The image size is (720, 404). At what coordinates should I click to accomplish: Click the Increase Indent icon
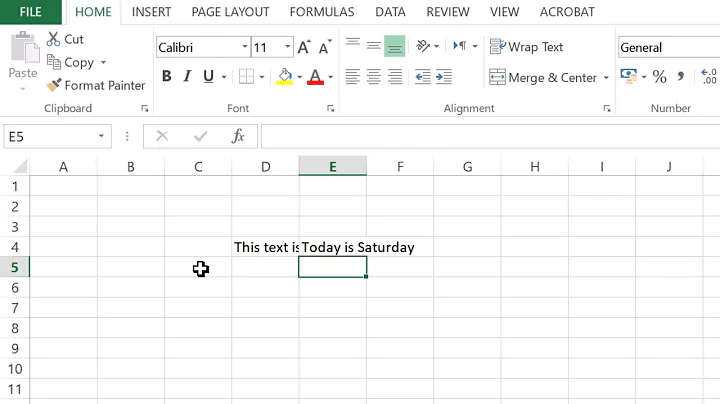point(444,77)
